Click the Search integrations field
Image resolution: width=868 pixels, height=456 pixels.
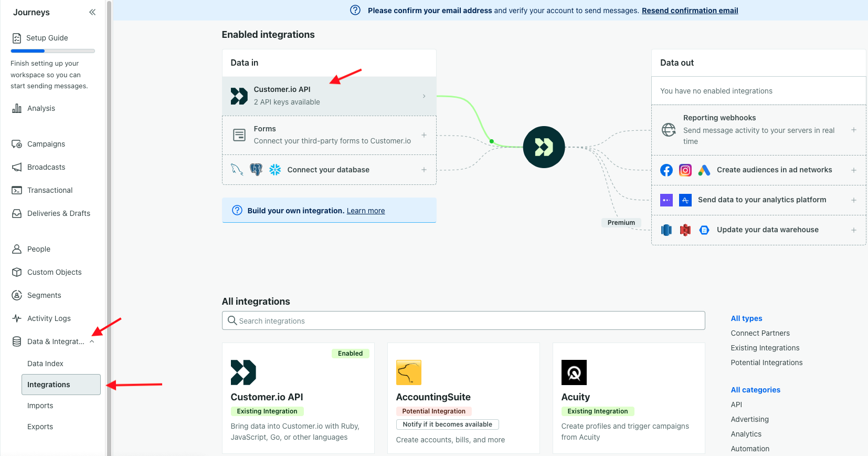[x=463, y=320]
